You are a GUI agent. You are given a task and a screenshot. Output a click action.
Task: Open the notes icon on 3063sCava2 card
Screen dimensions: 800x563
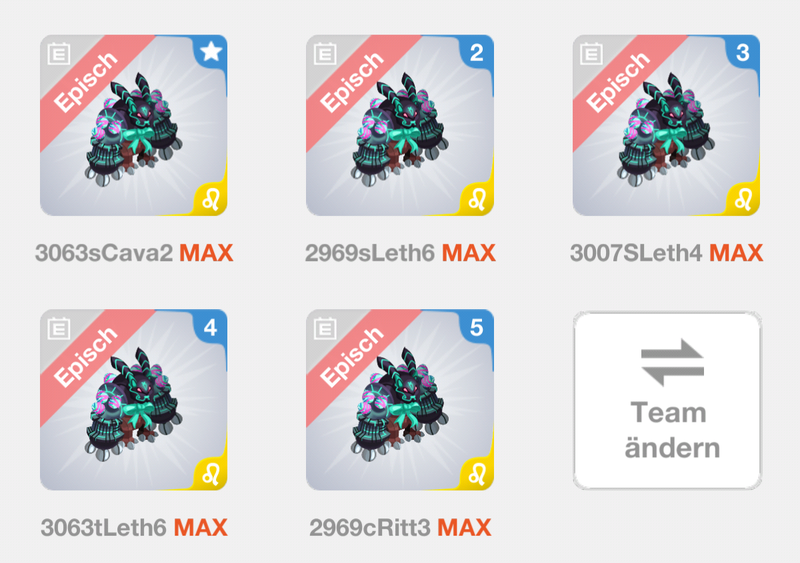pos(59,54)
